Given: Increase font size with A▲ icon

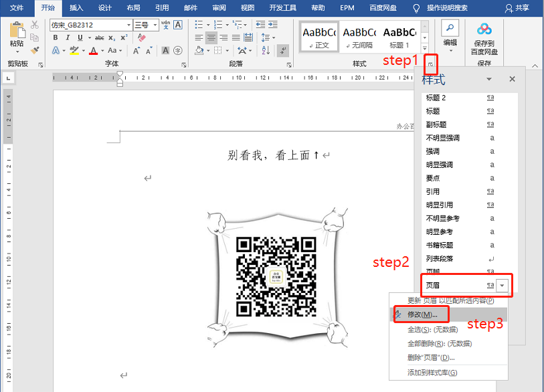Looking at the screenshot, I should 137,51.
